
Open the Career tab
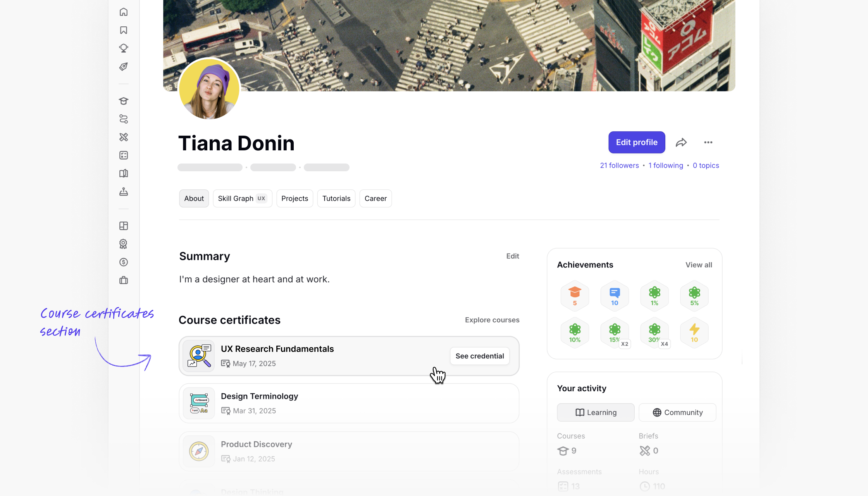click(x=376, y=198)
